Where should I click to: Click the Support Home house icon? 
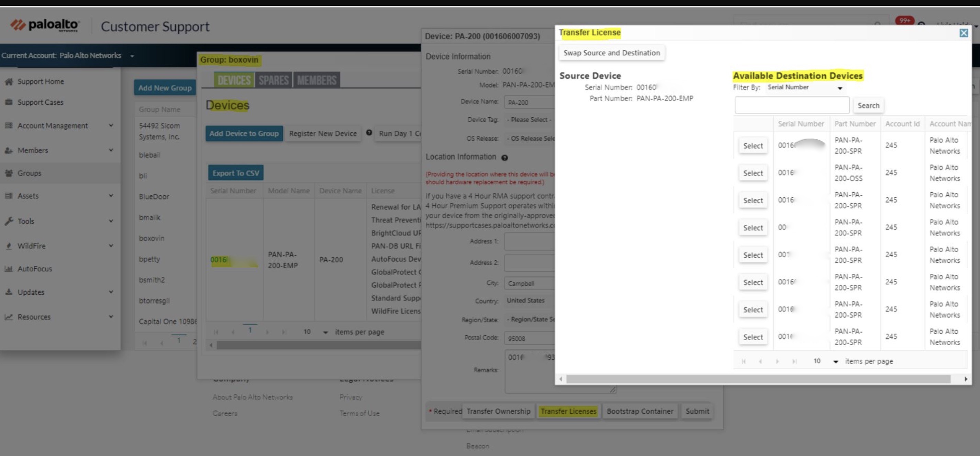(x=9, y=82)
